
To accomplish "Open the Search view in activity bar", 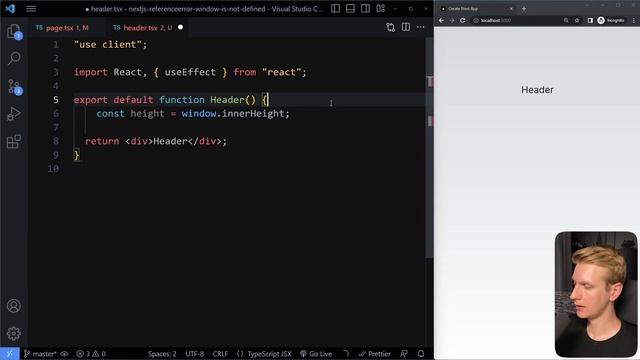I will (x=14, y=59).
